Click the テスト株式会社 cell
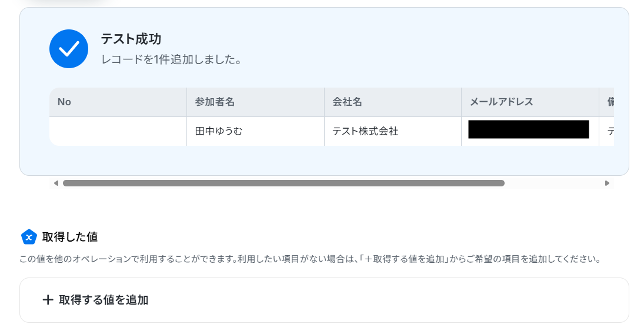 coord(393,132)
